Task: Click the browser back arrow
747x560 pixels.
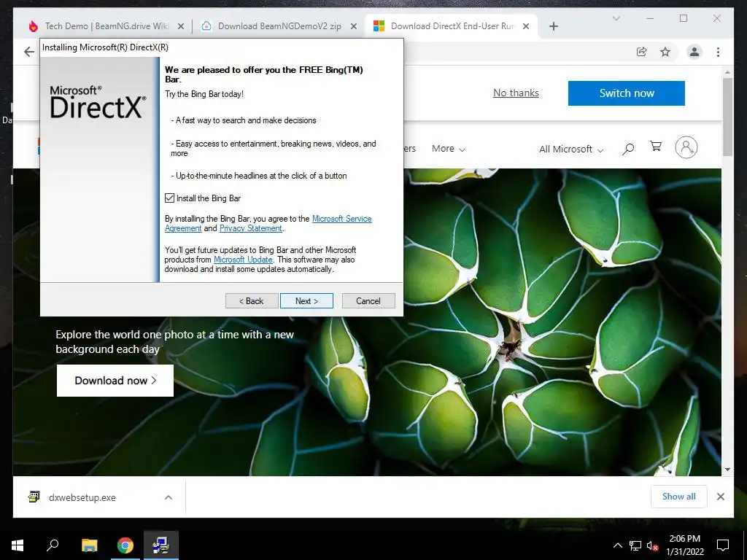Action: (29, 52)
